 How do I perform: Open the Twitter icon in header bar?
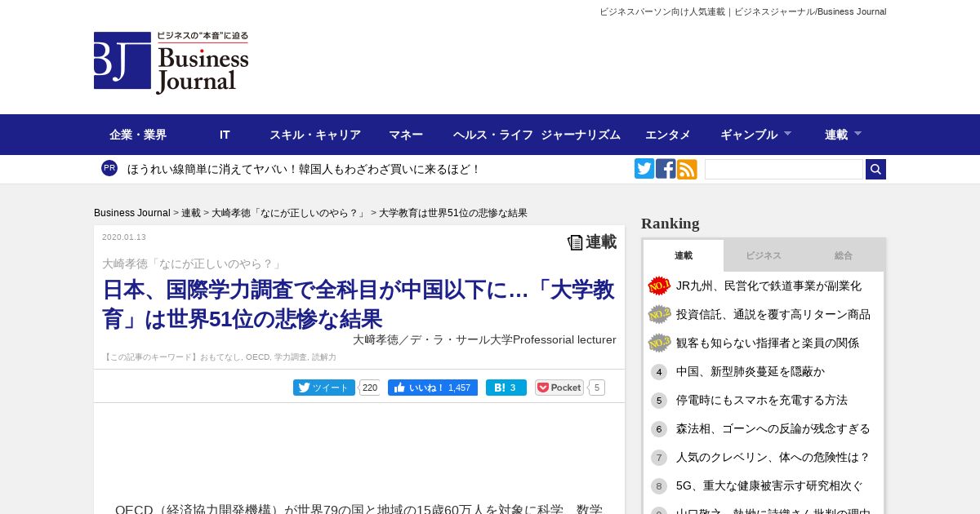coord(644,169)
